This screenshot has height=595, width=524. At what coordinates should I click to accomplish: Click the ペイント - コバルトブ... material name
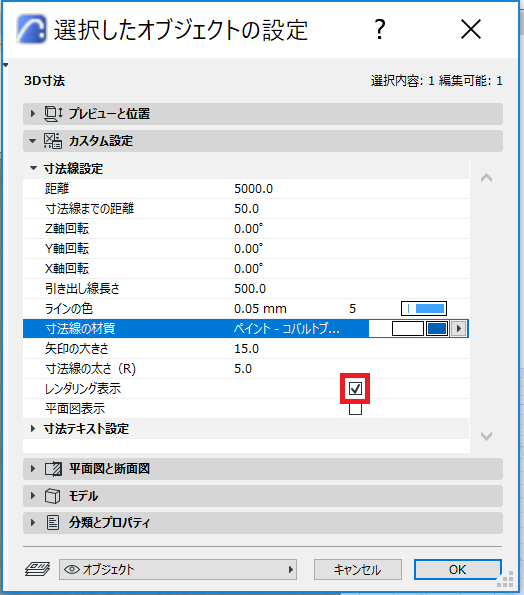[x=286, y=329]
